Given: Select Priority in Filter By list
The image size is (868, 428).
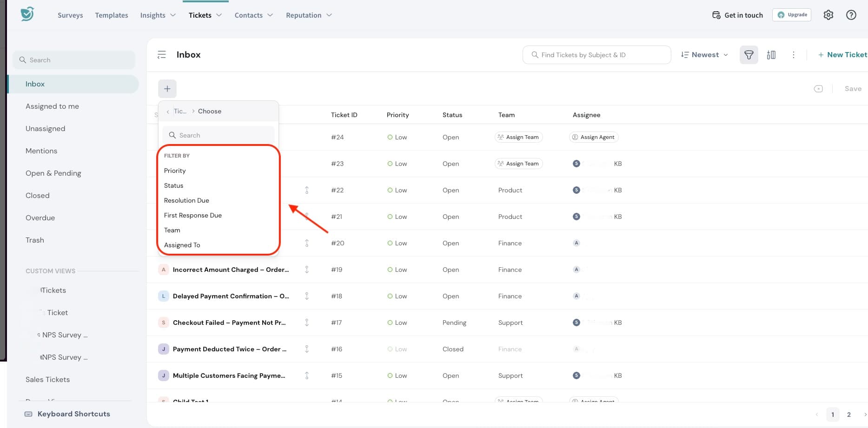Looking at the screenshot, I should [175, 171].
